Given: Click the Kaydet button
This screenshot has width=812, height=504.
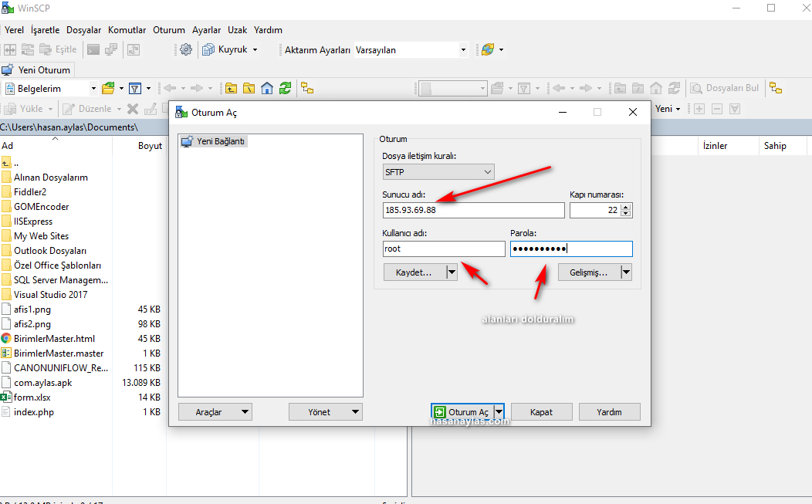Looking at the screenshot, I should tap(414, 272).
